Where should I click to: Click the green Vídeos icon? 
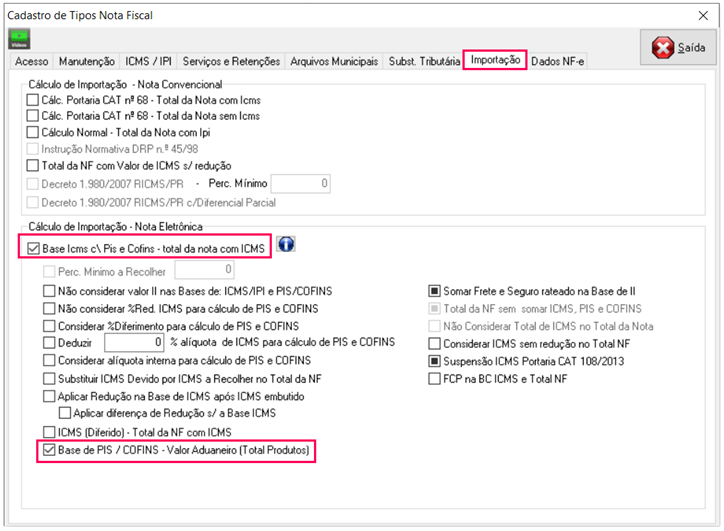pos(20,39)
